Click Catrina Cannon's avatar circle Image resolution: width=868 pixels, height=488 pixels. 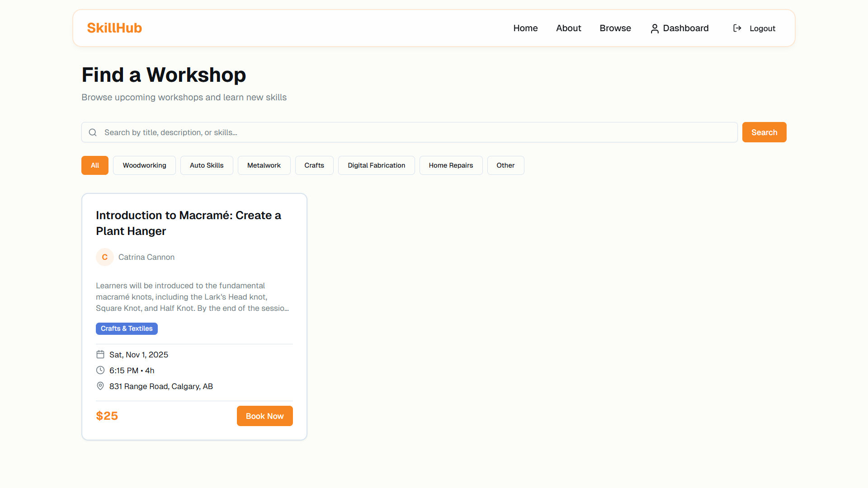(x=104, y=257)
